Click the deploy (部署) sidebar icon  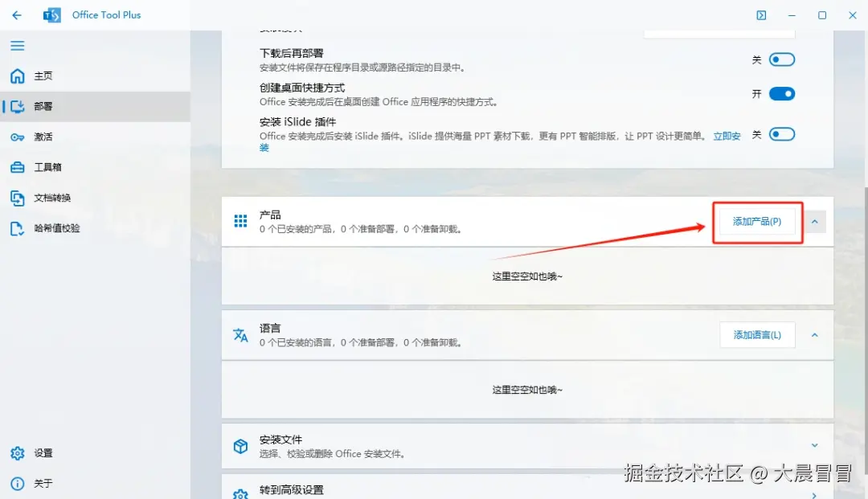click(x=18, y=106)
